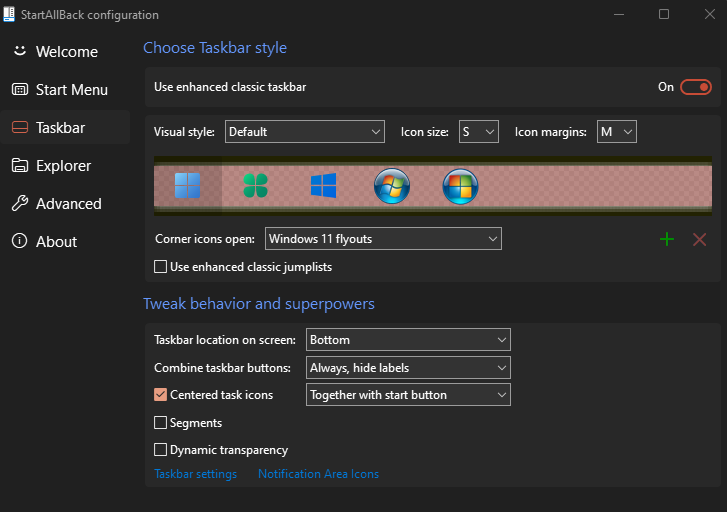The image size is (727, 512).
Task: Open the Together with start button dropdown
Action: [408, 395]
